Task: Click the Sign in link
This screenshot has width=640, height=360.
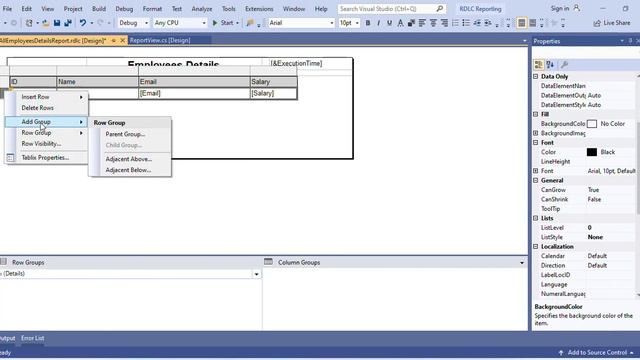Action: pyautogui.click(x=560, y=9)
